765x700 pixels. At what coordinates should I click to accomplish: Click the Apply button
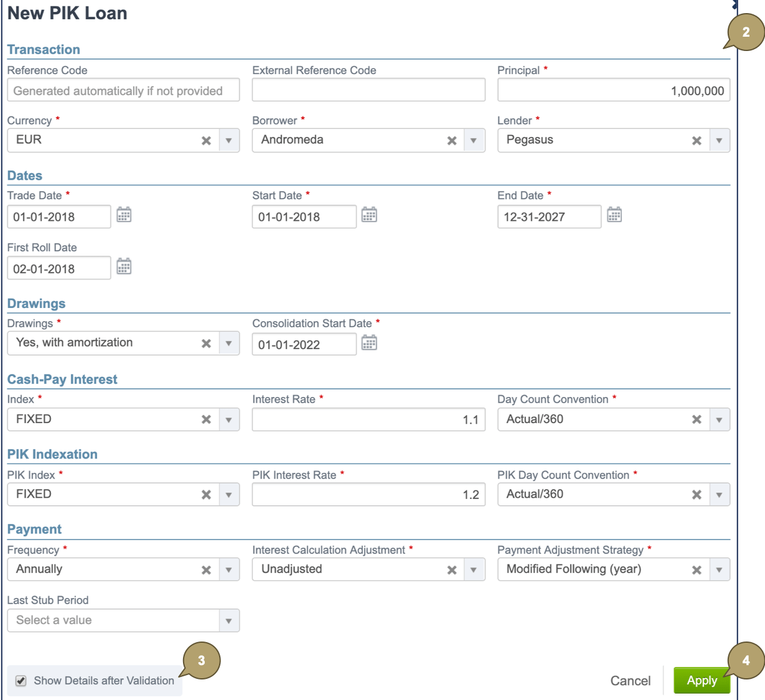pos(702,680)
